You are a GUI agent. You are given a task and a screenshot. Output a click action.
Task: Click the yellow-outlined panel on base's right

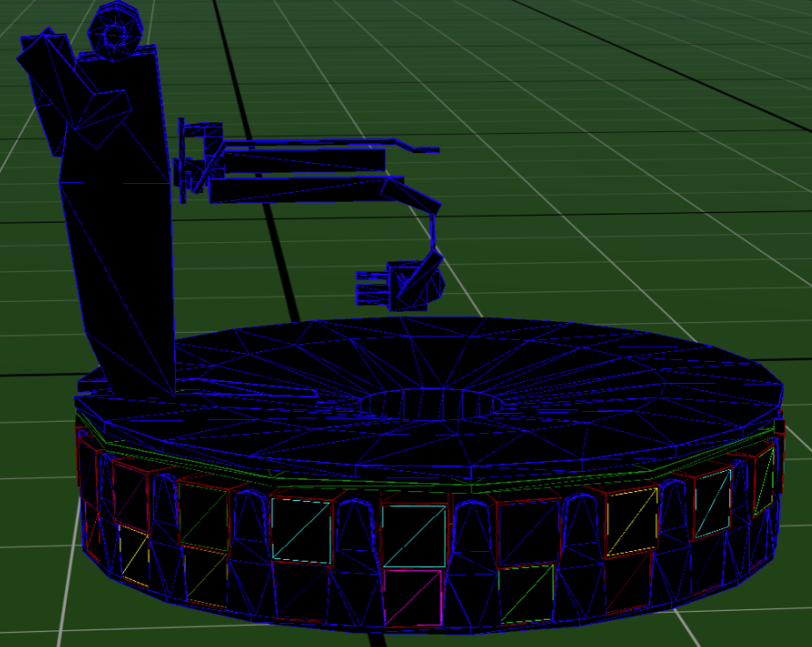632,521
